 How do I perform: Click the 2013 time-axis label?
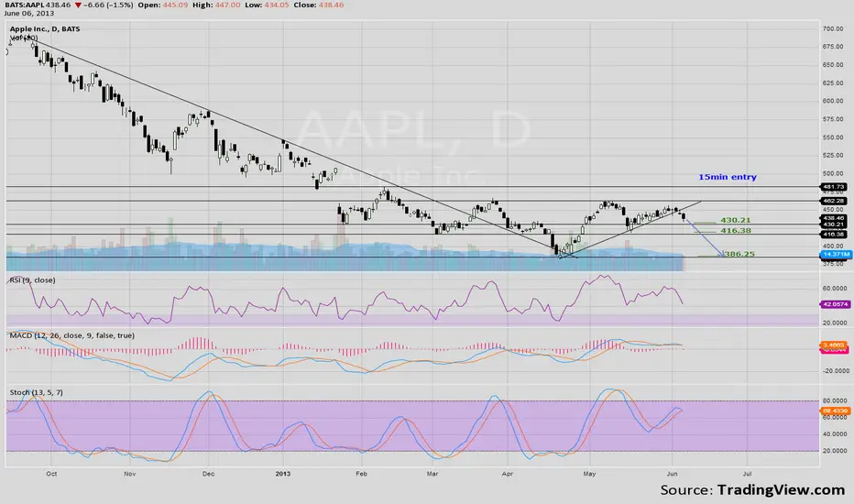pos(282,474)
